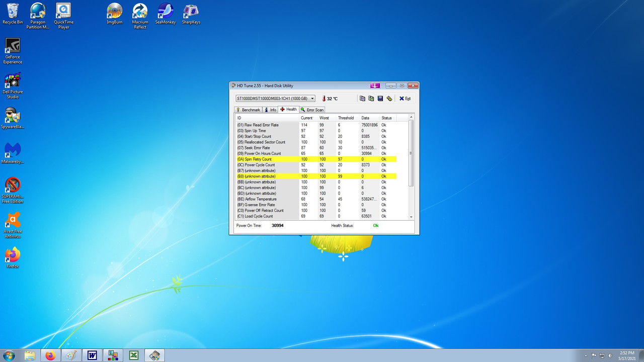644x362 pixels.
Task: Open Firefox from the taskbar
Action: (x=50, y=355)
